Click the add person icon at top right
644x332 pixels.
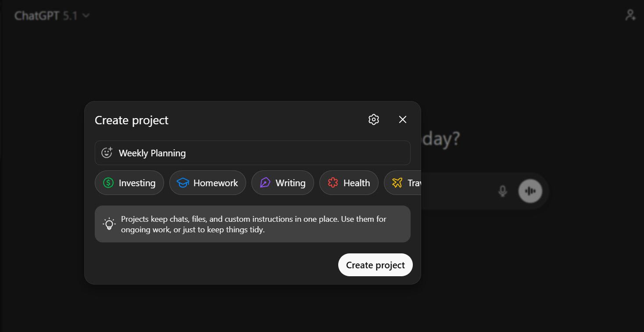pyautogui.click(x=630, y=15)
